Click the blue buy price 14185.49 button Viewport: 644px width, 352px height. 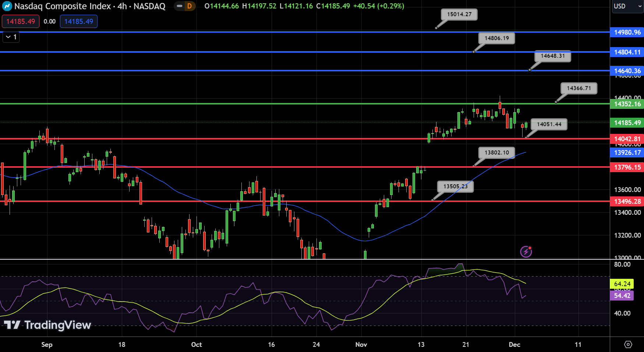[x=79, y=21]
